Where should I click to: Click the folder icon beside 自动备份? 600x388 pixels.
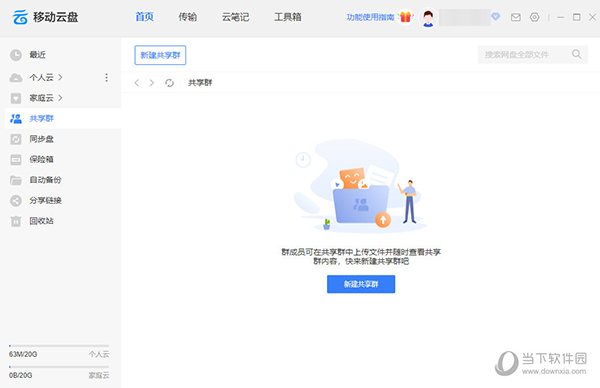[16, 180]
